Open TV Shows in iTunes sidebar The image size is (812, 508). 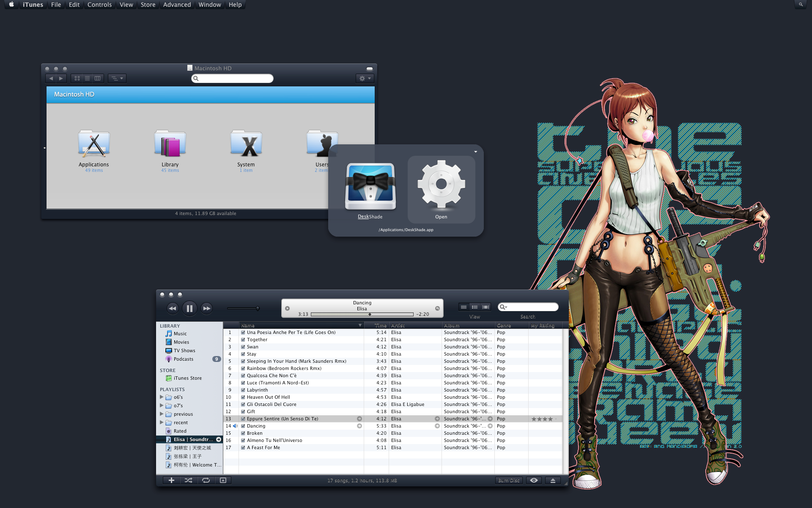click(184, 351)
